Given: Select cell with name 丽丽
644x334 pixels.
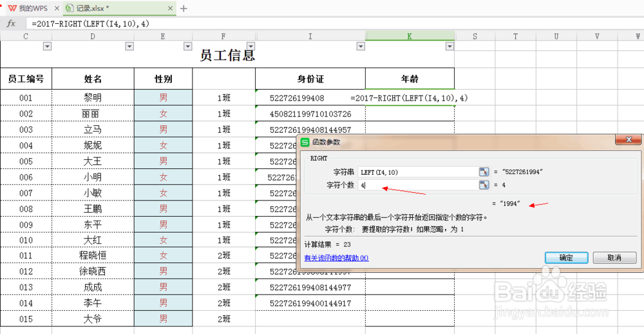Looking at the screenshot, I should (x=93, y=113).
